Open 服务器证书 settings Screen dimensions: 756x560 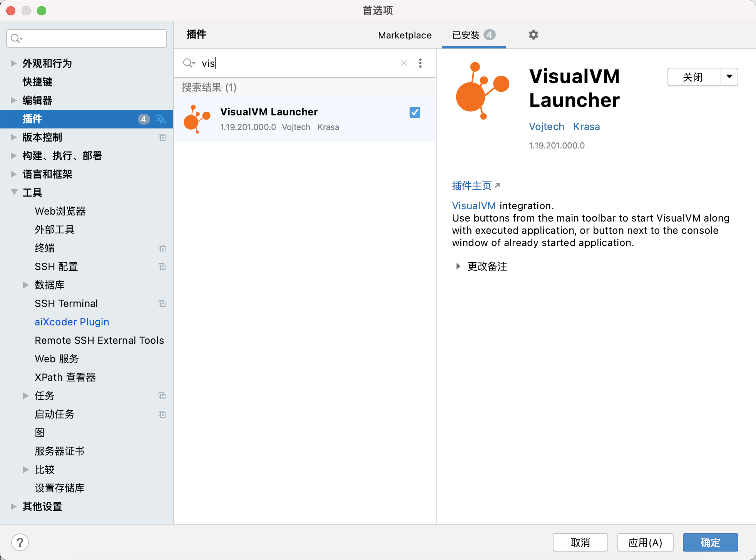(x=60, y=451)
